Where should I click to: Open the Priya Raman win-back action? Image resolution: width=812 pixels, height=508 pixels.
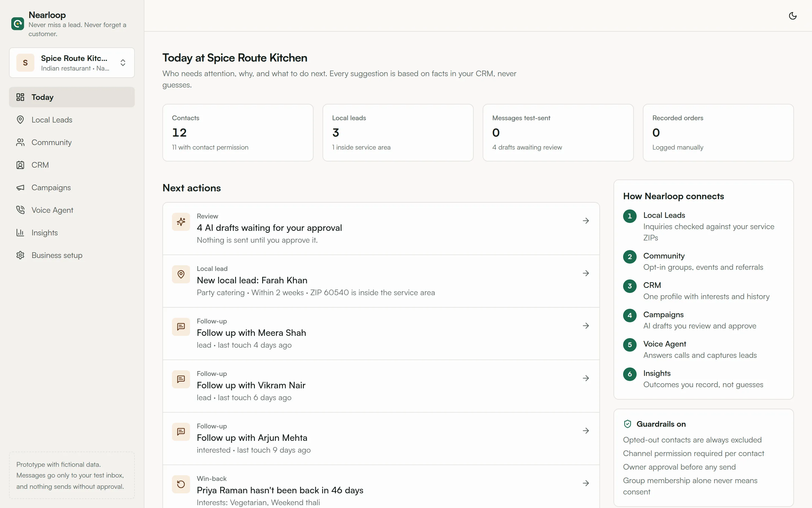coord(381,487)
